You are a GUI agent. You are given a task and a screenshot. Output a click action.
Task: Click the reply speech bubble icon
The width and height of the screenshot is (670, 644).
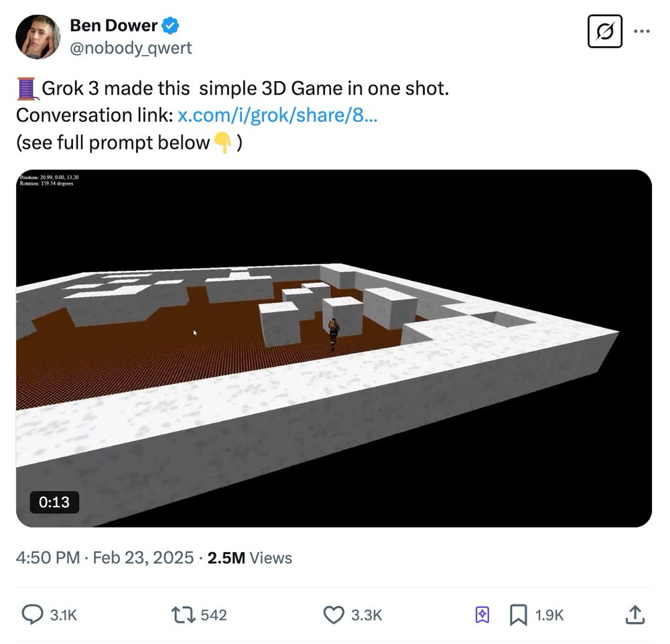(33, 615)
